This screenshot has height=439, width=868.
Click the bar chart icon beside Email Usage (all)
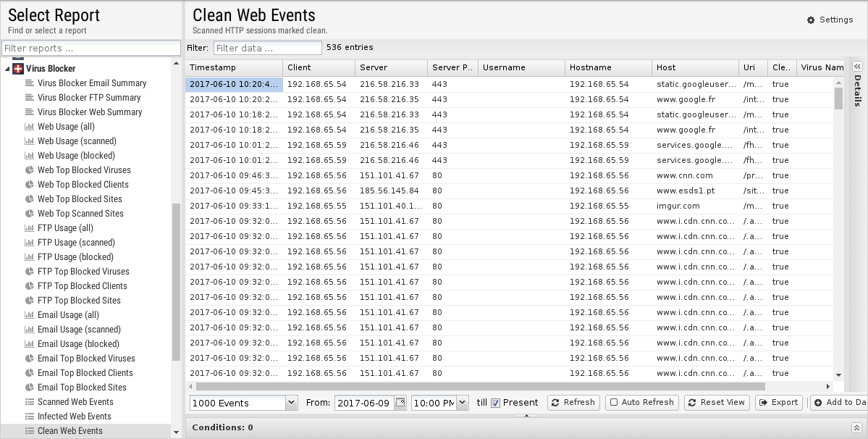coord(30,314)
